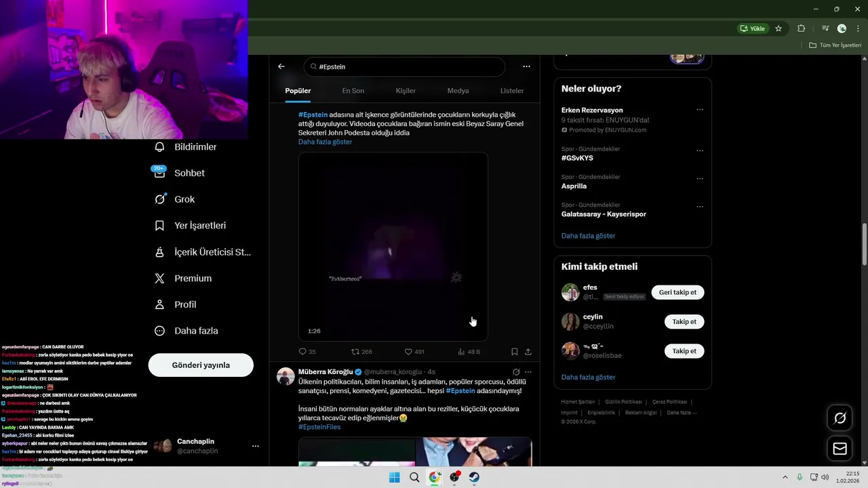Switch to the Listeler tab
The image size is (868, 488).
(x=512, y=91)
